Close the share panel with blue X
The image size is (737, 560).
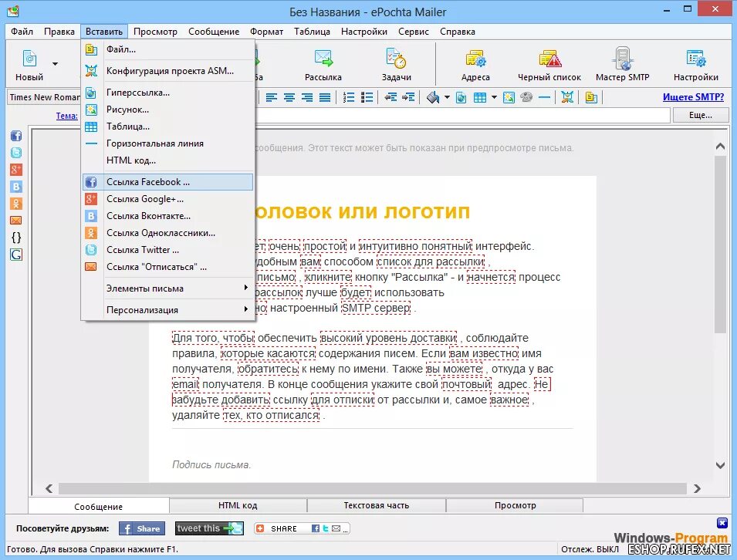[722, 522]
